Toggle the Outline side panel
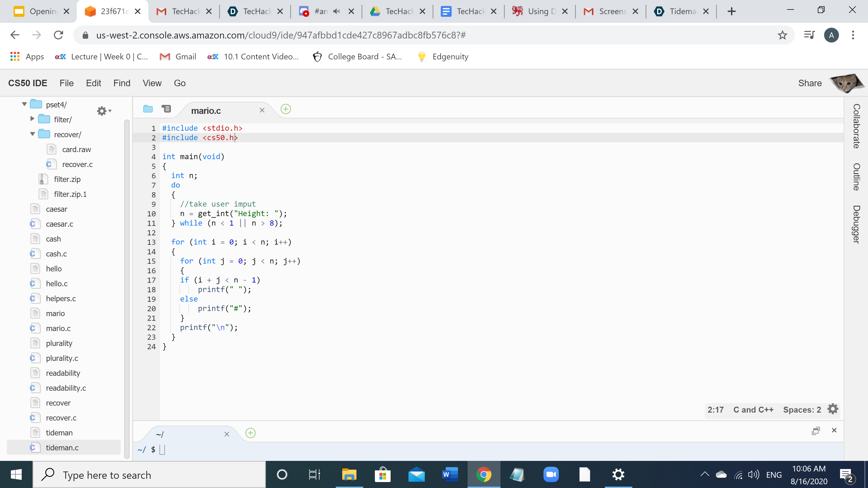 pyautogui.click(x=856, y=177)
